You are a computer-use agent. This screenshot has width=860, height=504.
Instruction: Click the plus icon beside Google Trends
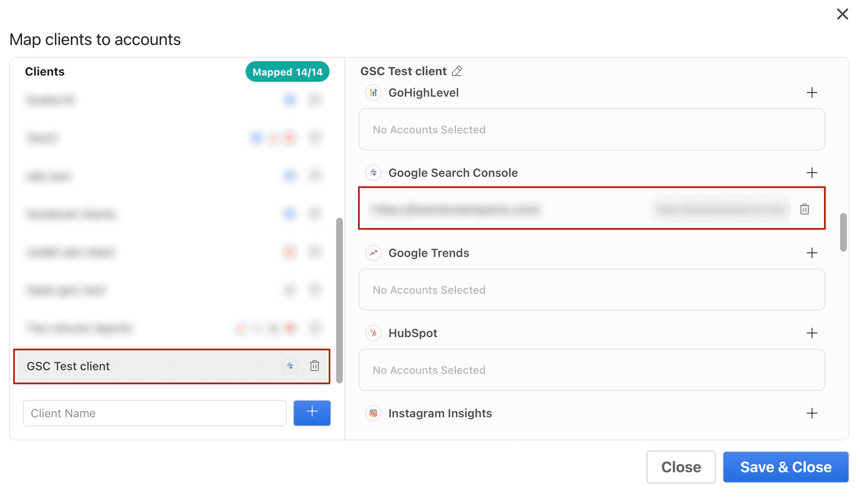tap(812, 253)
